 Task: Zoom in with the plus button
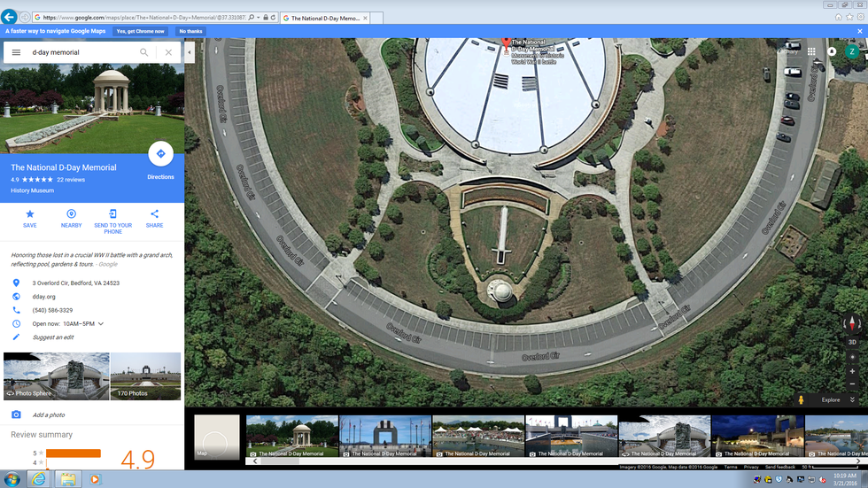coord(852,371)
